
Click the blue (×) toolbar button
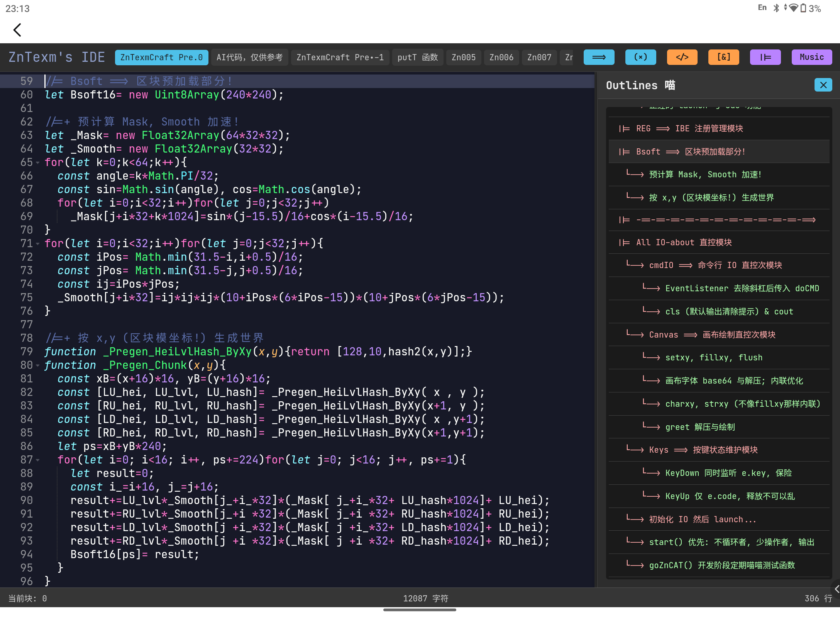(640, 57)
